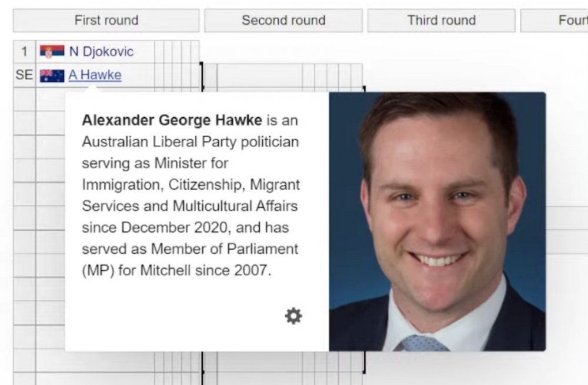
Task: Click the Third round column header
Action: point(441,21)
